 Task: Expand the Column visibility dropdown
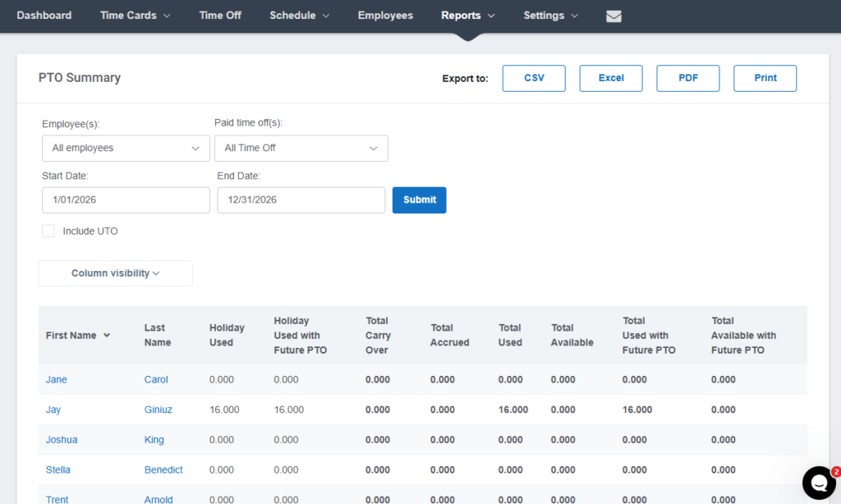(x=115, y=273)
